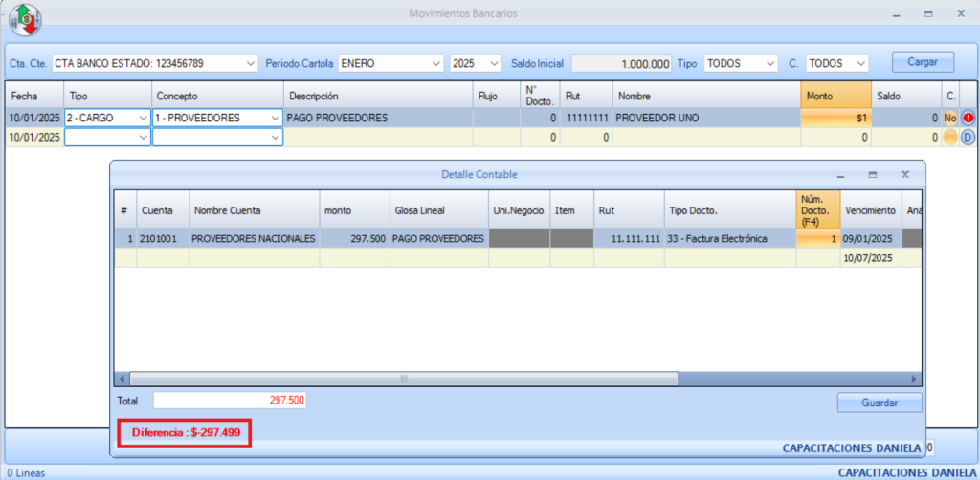Viewport: 980px width, 480px height.
Task: Click Guardar to save the accounting detail
Action: point(879,403)
